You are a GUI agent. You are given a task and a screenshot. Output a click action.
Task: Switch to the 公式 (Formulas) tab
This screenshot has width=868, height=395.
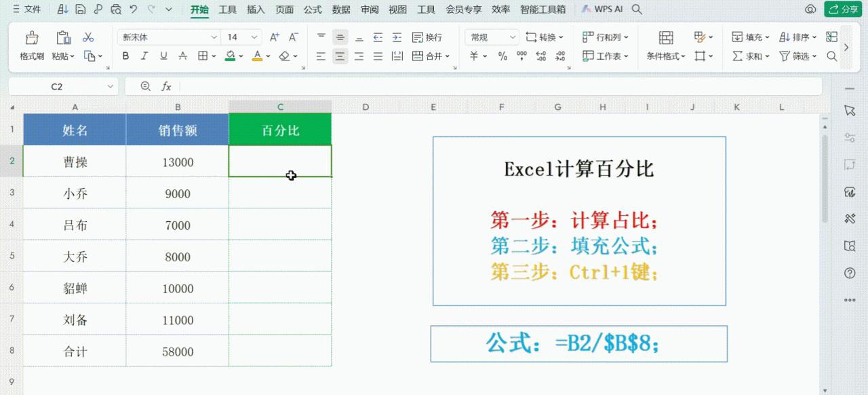coord(313,10)
